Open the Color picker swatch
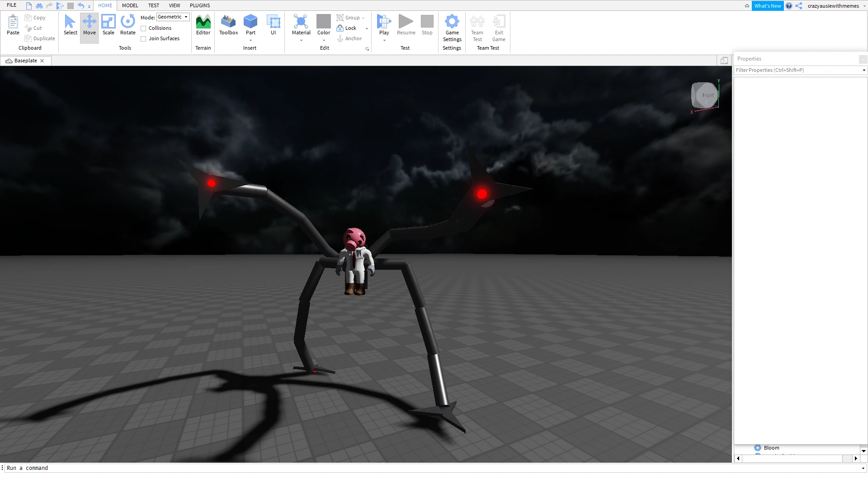Image resolution: width=868 pixels, height=488 pixels. [x=324, y=22]
